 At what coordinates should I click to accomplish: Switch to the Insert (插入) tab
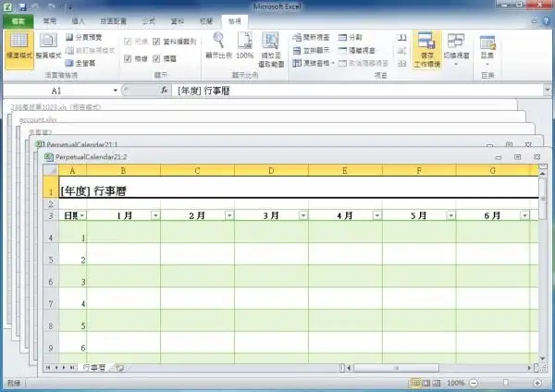click(79, 21)
